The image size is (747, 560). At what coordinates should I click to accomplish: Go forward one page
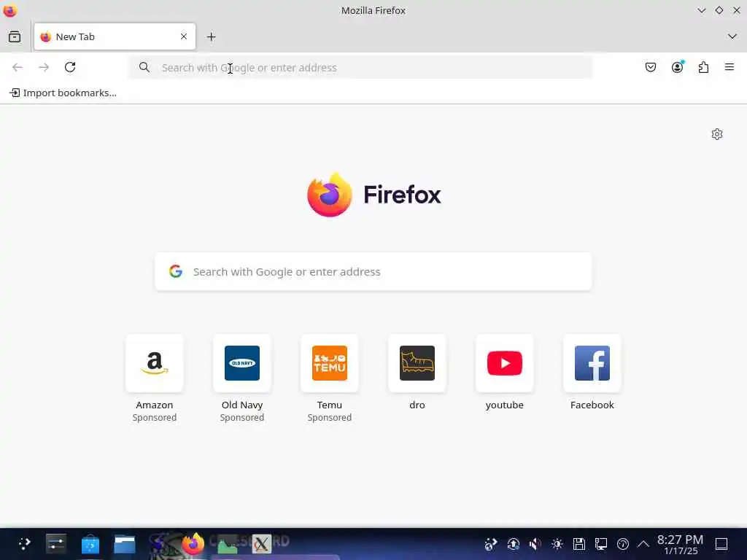[x=44, y=67]
